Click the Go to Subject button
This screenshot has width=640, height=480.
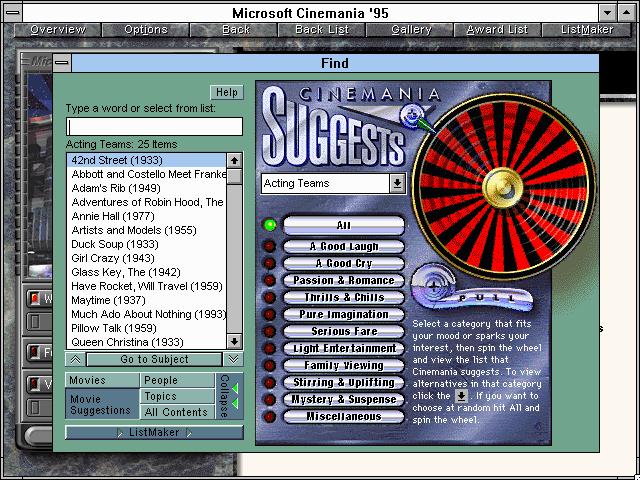[154, 359]
